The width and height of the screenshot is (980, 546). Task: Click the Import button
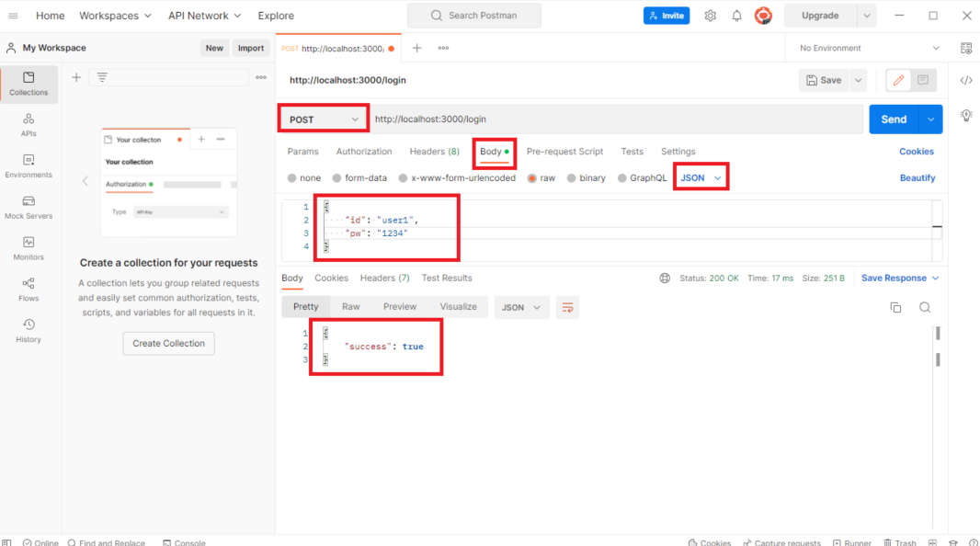pyautogui.click(x=251, y=48)
